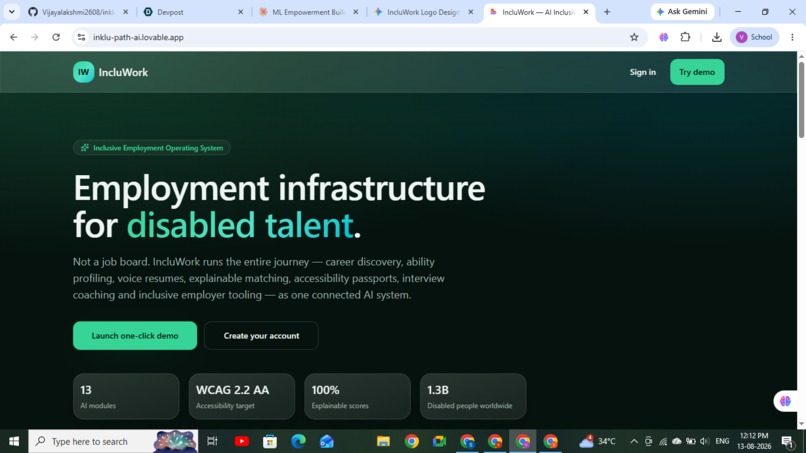Switch to the GitHub Vijayalakshmi2608 tab
This screenshot has height=453, width=806.
pyautogui.click(x=77, y=12)
